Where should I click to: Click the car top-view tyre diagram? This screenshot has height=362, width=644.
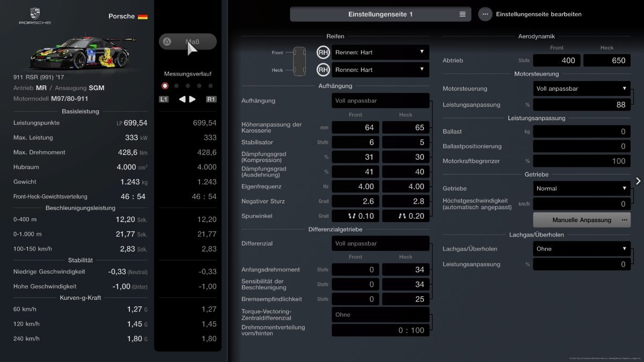coord(298,61)
